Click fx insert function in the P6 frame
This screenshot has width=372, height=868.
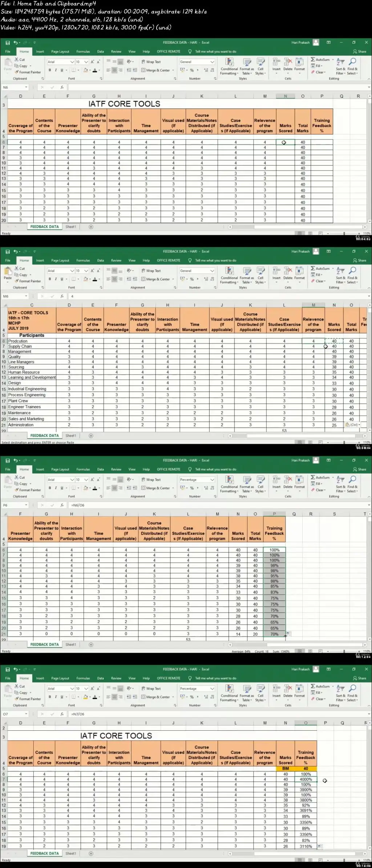point(62,505)
